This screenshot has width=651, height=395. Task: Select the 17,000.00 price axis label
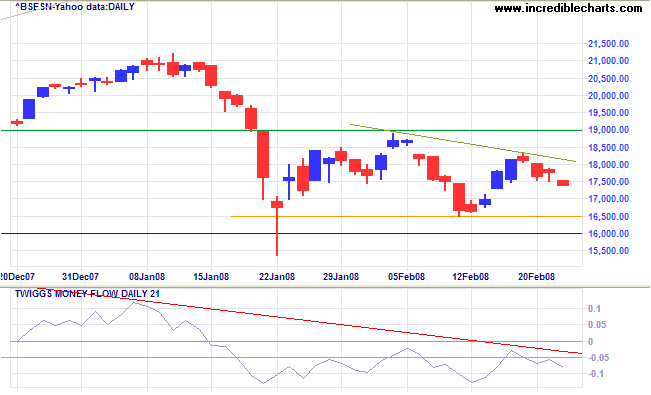tap(608, 199)
